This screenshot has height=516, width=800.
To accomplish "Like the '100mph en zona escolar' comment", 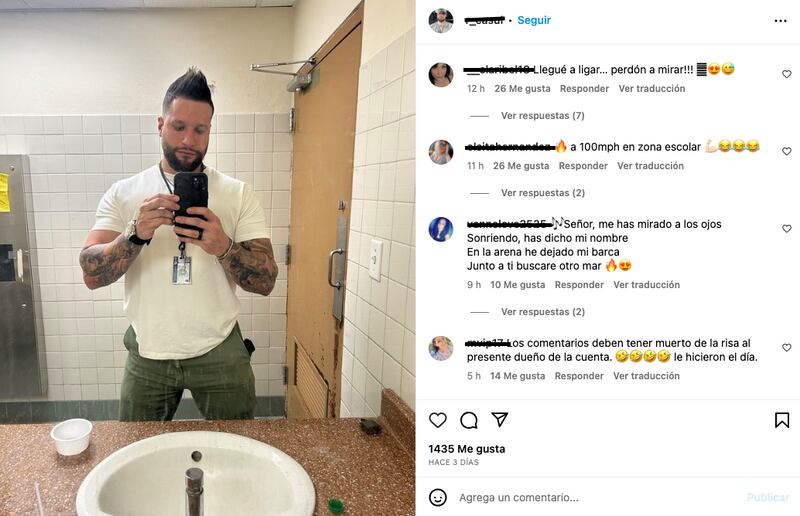I will coord(786,151).
